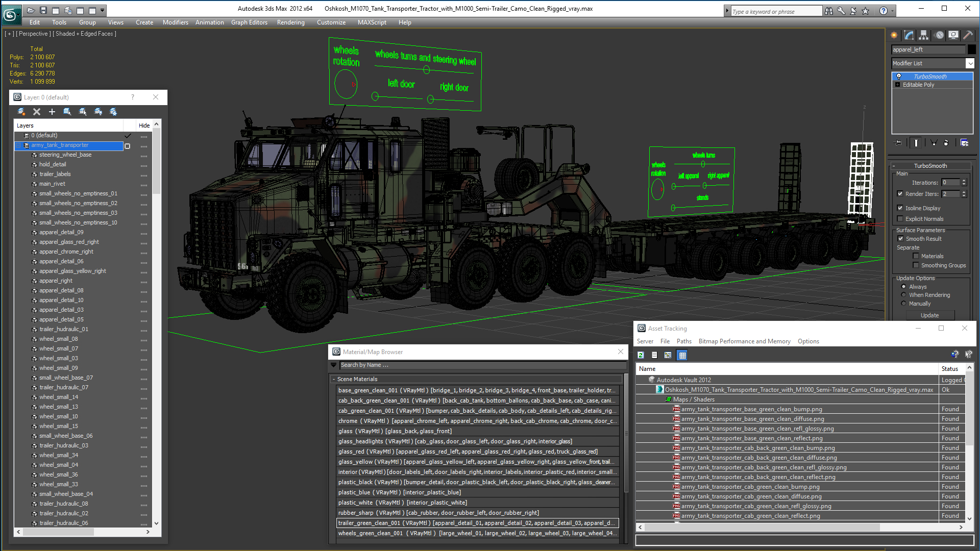
Task: Click the binoculars search icon in title bar
Action: [829, 11]
